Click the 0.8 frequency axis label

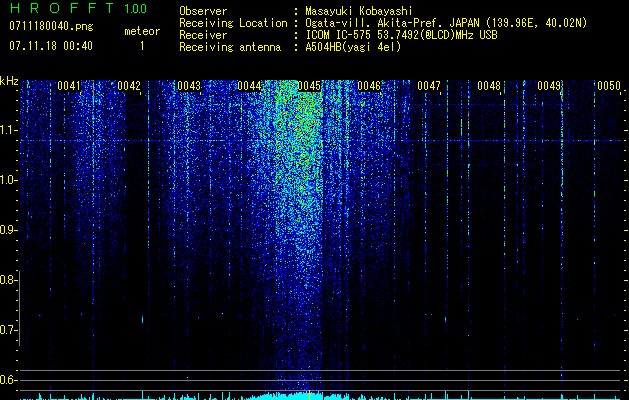pos(7,280)
